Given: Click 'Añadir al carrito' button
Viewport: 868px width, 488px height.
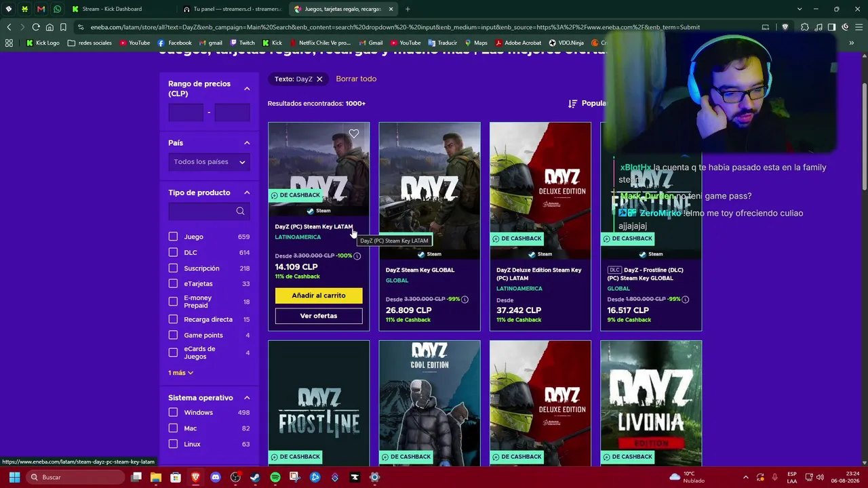Looking at the screenshot, I should click(x=319, y=296).
